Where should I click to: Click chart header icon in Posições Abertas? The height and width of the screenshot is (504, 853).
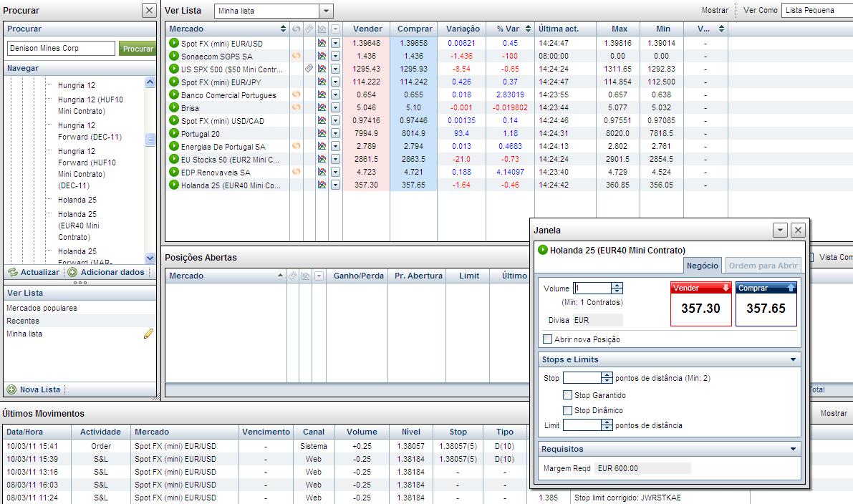click(x=306, y=276)
